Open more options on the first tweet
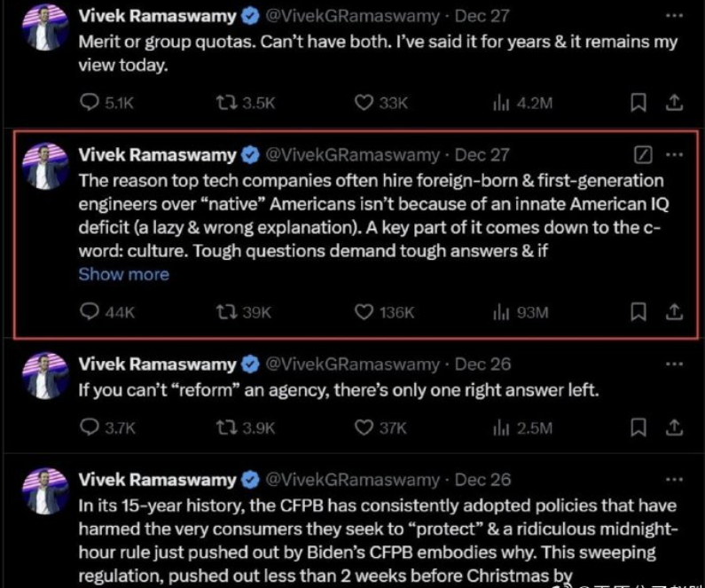 [674, 16]
